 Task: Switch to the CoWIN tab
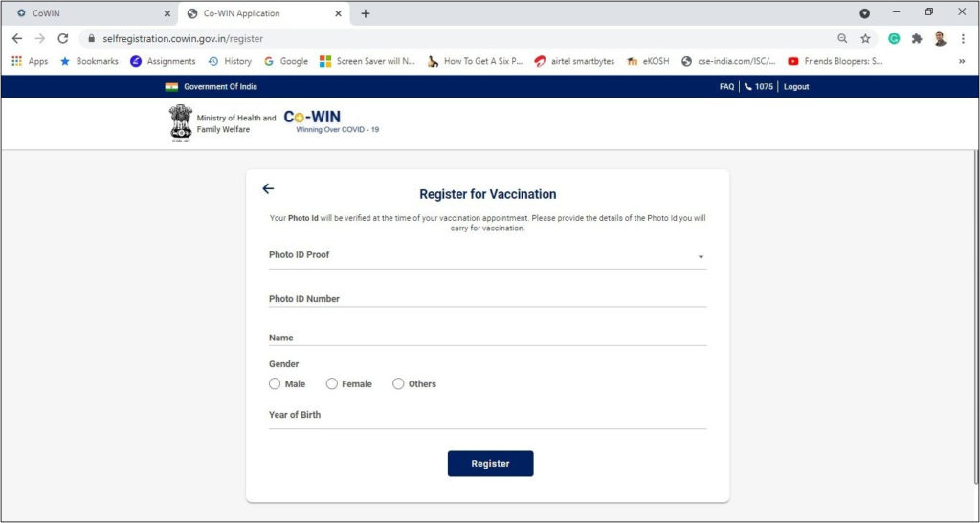tap(88, 13)
